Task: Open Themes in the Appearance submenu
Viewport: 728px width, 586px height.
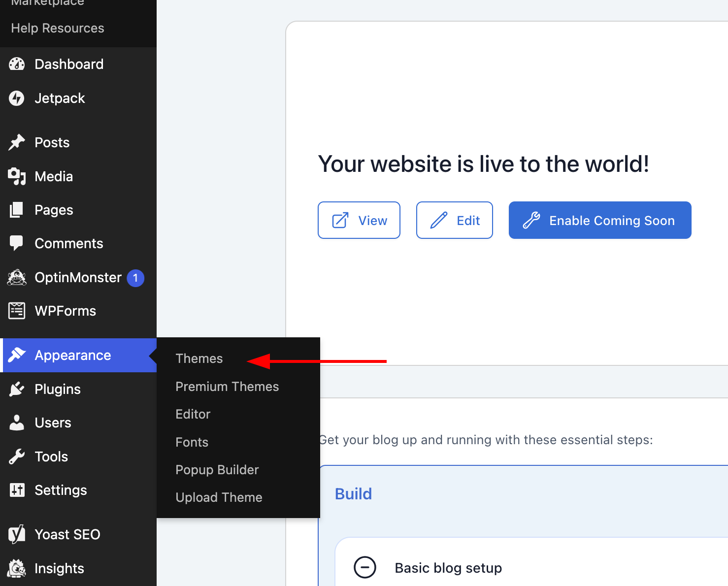Action: click(199, 358)
